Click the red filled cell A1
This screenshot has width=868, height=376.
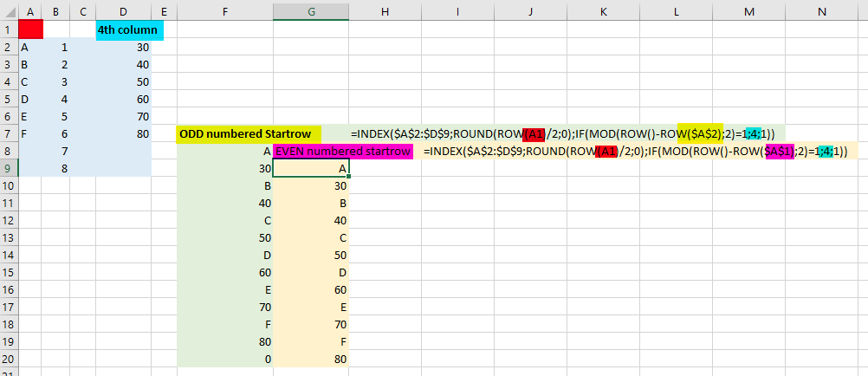tap(30, 29)
